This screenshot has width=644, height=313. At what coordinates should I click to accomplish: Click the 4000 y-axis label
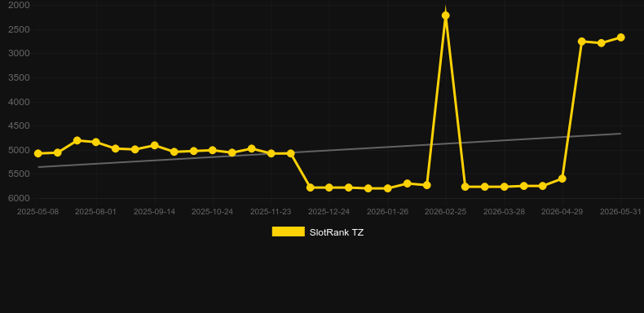(19, 102)
